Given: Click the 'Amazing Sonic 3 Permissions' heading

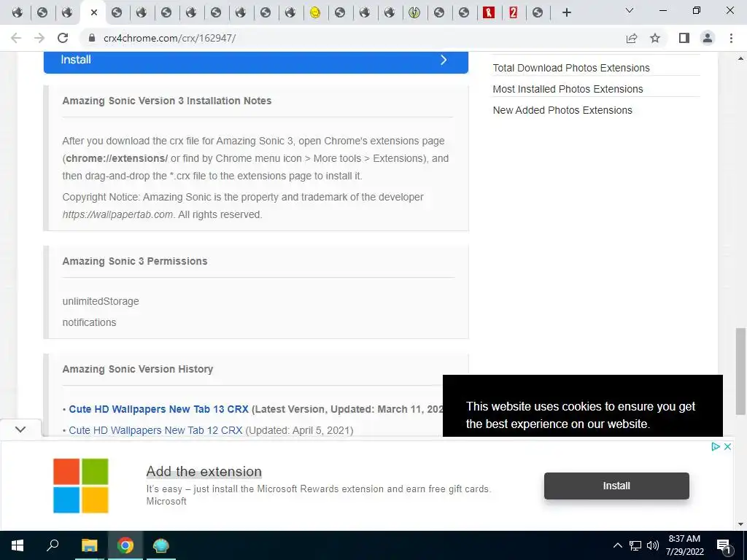Looking at the screenshot, I should point(135,261).
